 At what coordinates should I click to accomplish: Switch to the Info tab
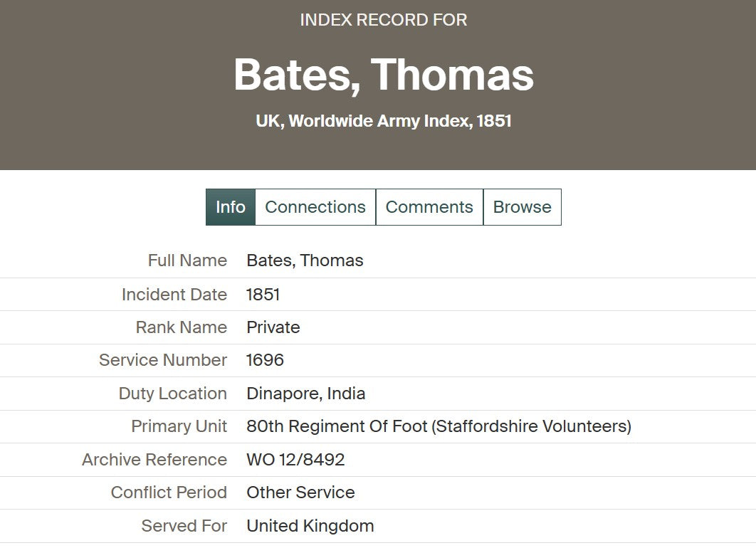pyautogui.click(x=230, y=207)
